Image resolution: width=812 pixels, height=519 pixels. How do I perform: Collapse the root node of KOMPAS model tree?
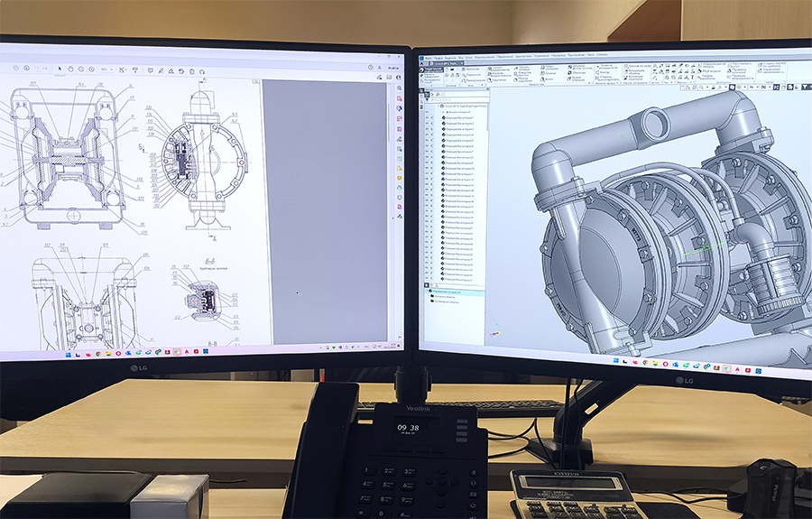click(x=437, y=106)
